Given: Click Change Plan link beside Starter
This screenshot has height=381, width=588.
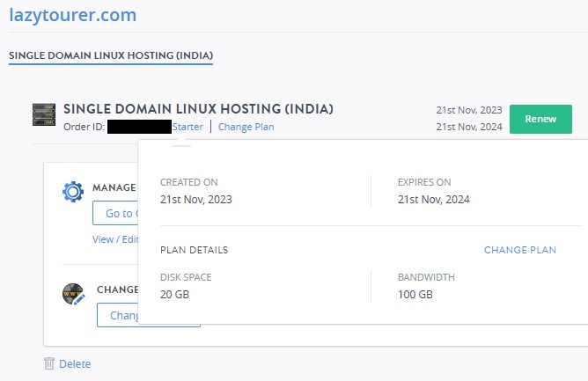Looking at the screenshot, I should [246, 127].
